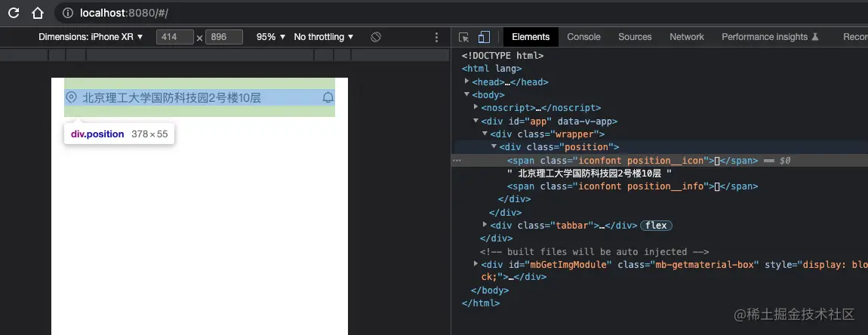Toggle the device toolbar icon

pos(484,37)
